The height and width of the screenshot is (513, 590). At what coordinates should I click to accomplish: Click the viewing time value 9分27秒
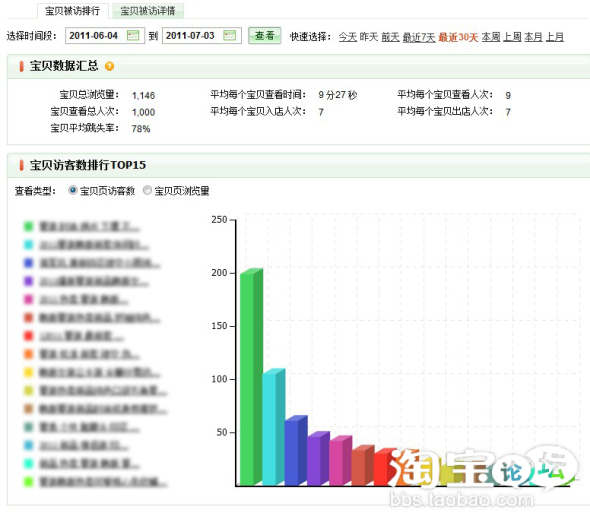pyautogui.click(x=338, y=95)
